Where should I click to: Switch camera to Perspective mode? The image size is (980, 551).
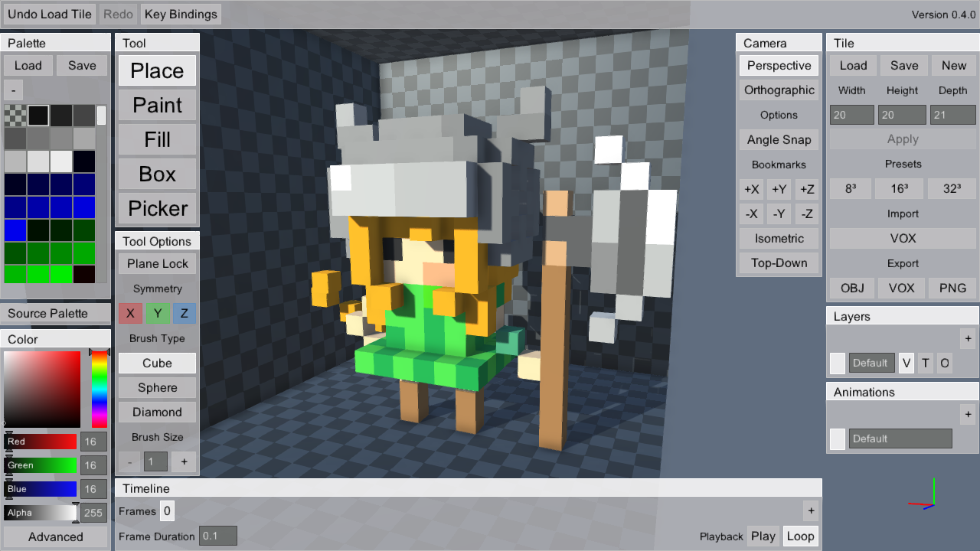click(x=779, y=65)
